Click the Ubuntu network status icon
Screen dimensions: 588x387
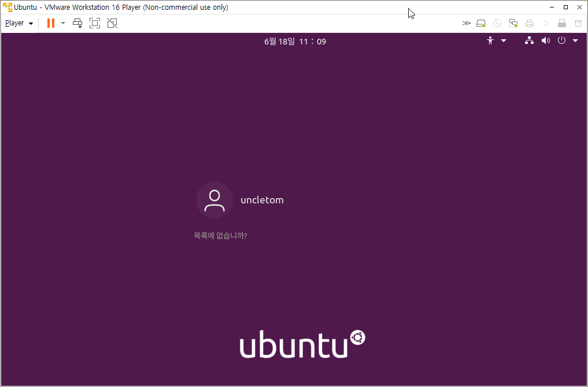pyautogui.click(x=529, y=40)
